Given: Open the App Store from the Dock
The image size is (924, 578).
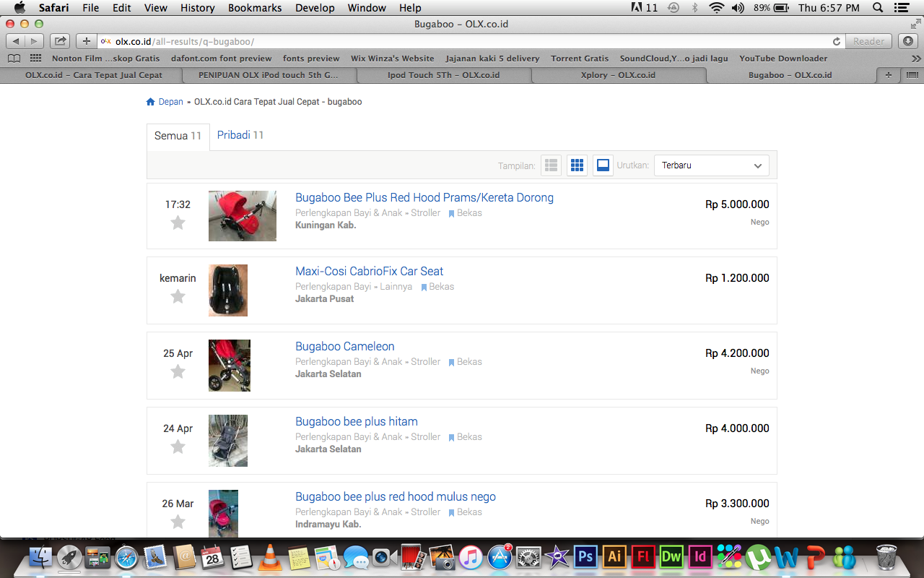Looking at the screenshot, I should click(x=500, y=557).
